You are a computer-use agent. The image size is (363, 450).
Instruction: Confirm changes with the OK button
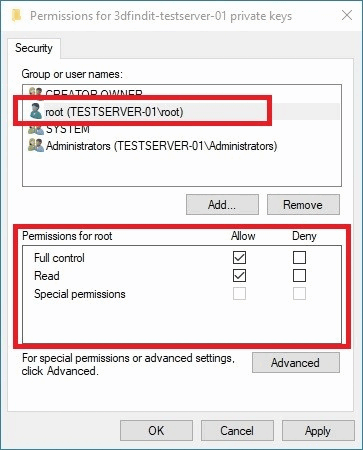pos(156,431)
